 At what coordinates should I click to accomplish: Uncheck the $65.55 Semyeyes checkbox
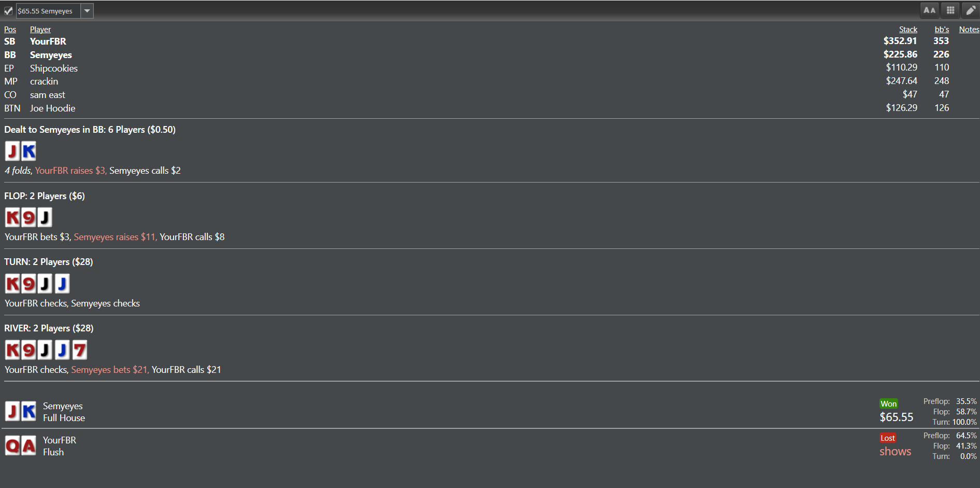(8, 11)
